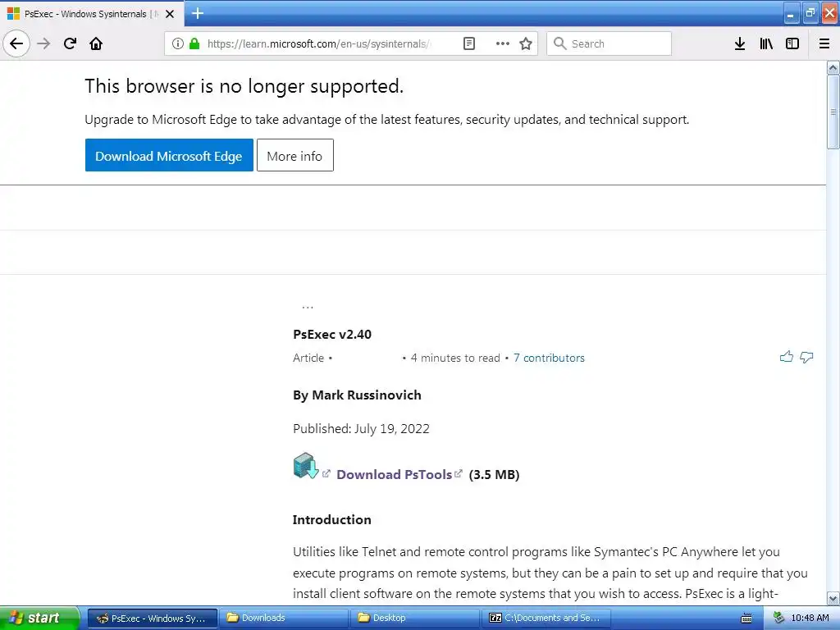
Task: Open the downloads arrow panel
Action: (740, 43)
